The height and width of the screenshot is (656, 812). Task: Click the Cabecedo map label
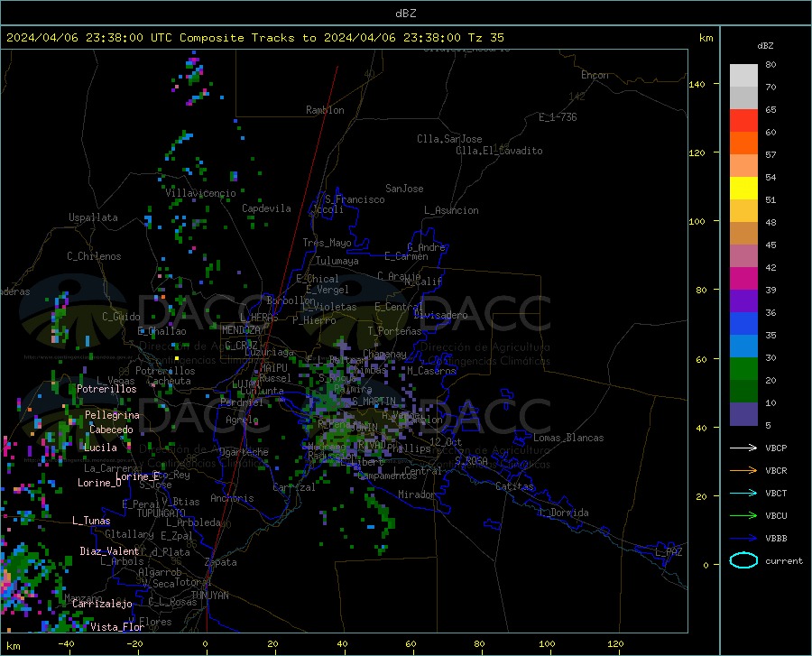(111, 430)
